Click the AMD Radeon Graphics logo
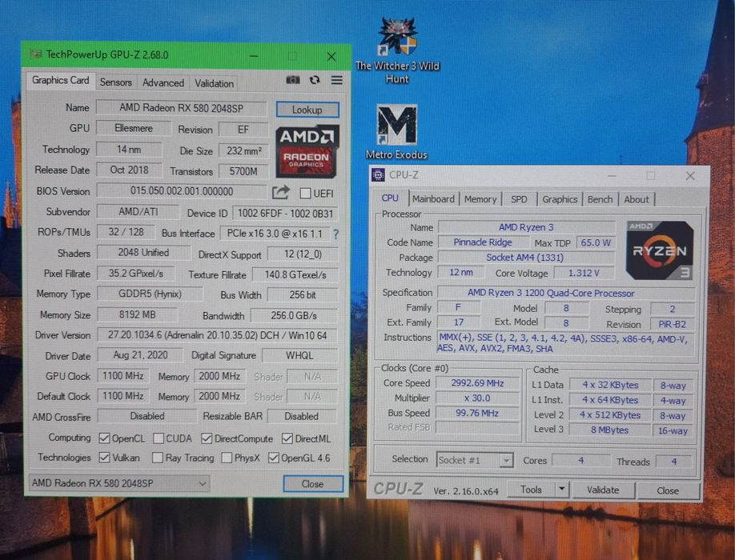The height and width of the screenshot is (560, 735). click(x=307, y=151)
